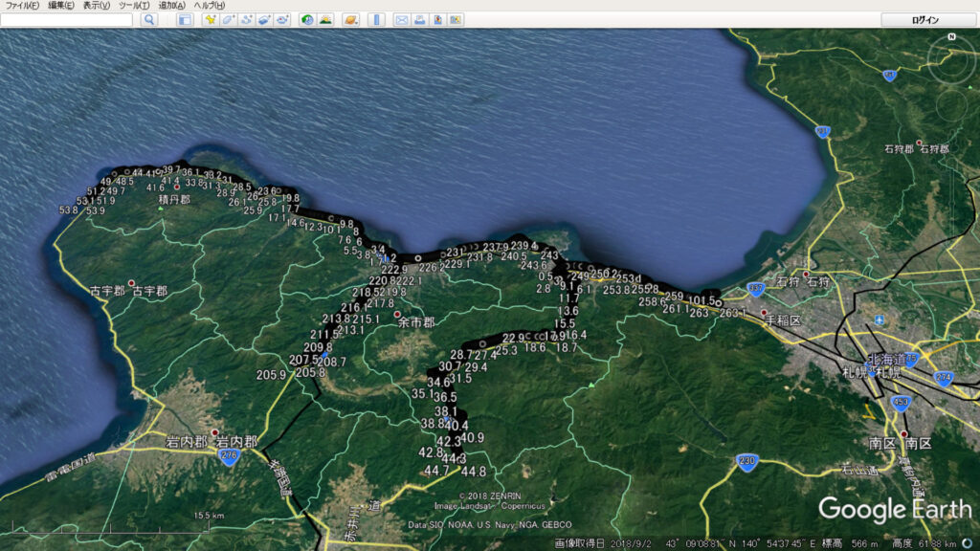Click the save image icon

[437, 19]
